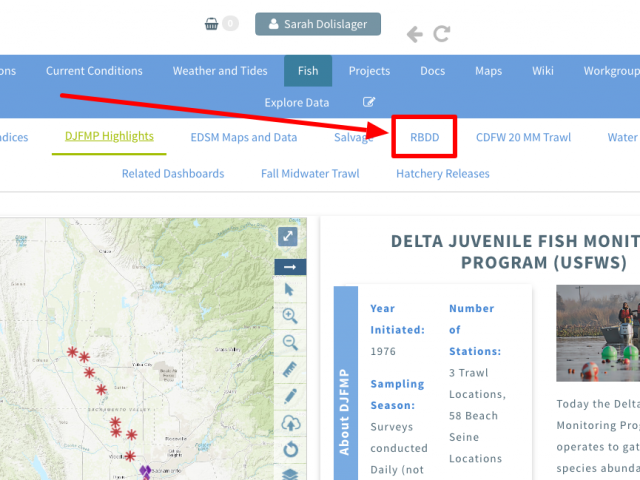Click the Explore Data link
Image resolution: width=640 pixels, height=480 pixels.
pos(297,102)
